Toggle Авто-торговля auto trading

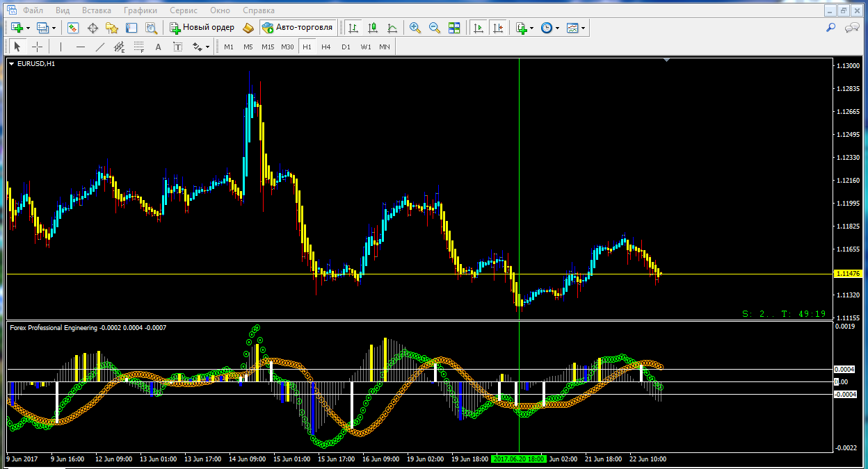point(298,28)
